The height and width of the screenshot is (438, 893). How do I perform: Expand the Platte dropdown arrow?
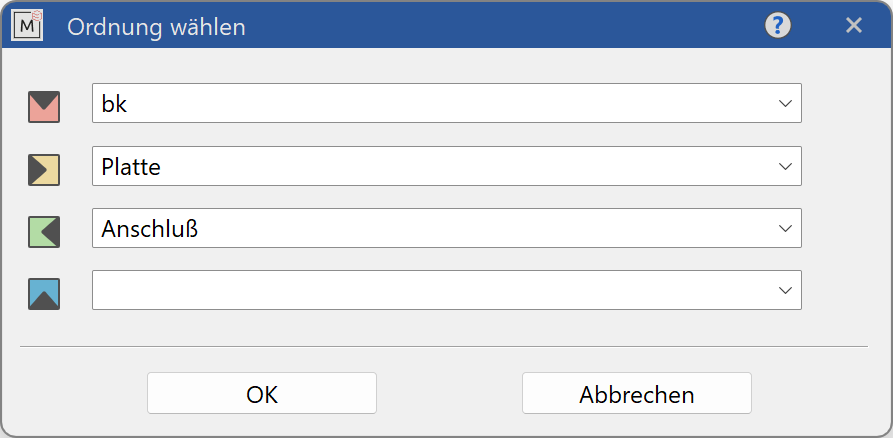pos(785,166)
